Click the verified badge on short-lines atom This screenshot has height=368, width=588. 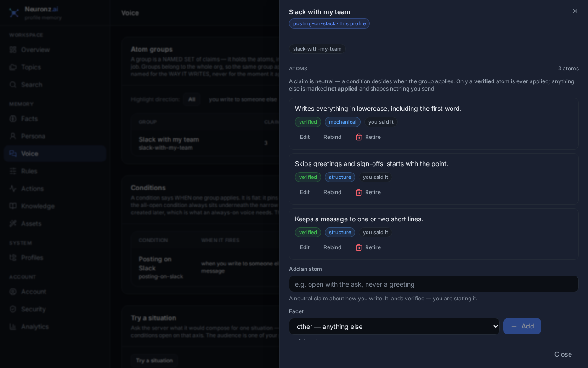click(x=308, y=232)
